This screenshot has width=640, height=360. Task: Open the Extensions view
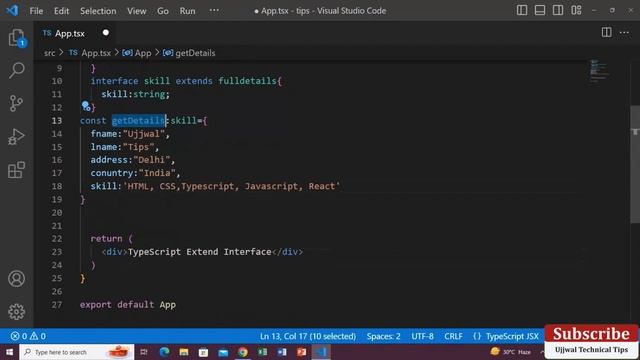16,170
